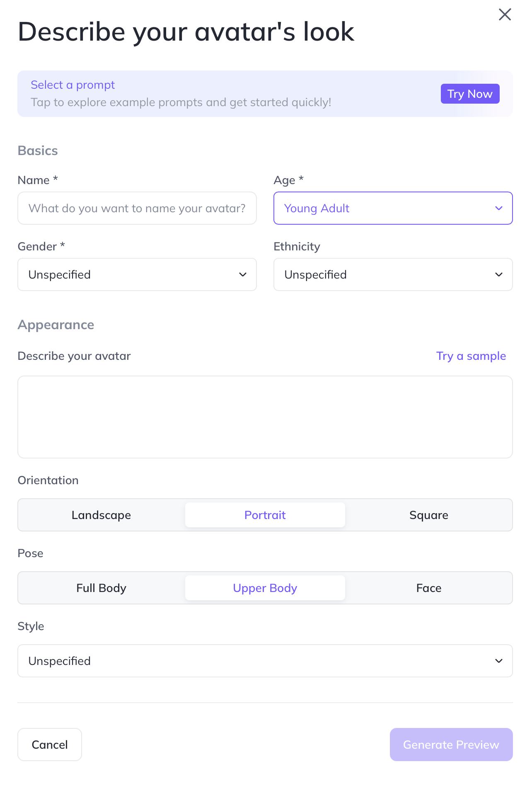Expand the Gender dropdown
Image resolution: width=532 pixels, height=786 pixels.
(128, 274)
